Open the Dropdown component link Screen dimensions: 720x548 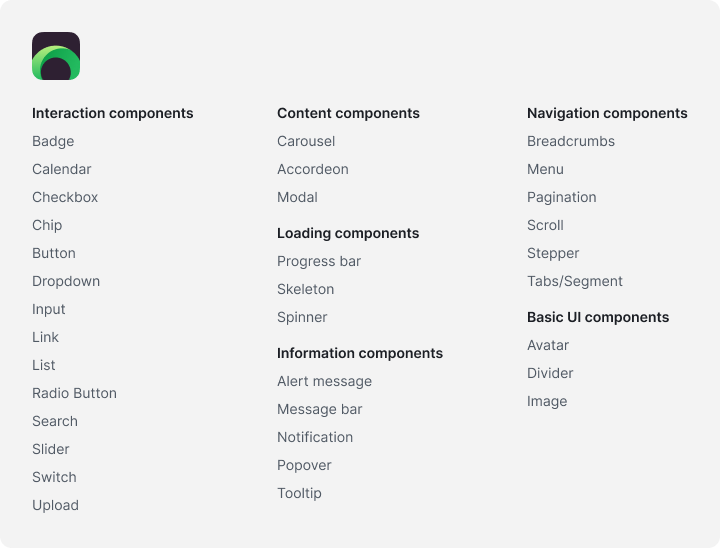66,281
